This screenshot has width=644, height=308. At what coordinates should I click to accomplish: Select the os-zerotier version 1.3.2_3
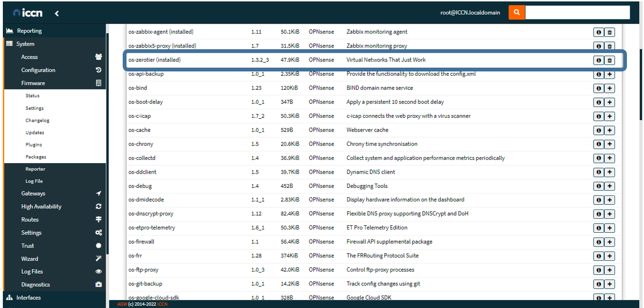(x=260, y=60)
